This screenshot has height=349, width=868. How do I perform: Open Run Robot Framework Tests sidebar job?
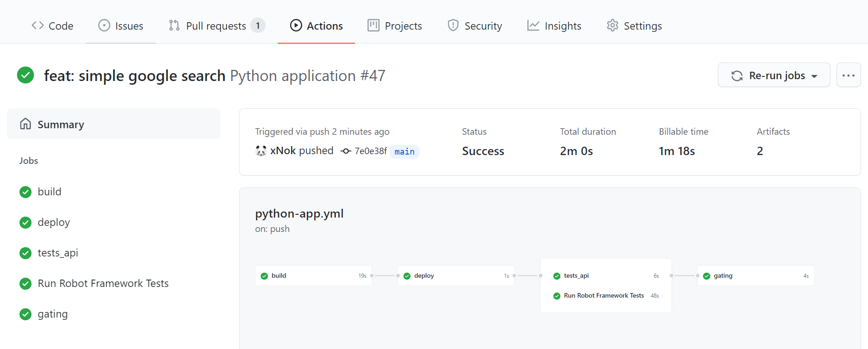tap(103, 283)
